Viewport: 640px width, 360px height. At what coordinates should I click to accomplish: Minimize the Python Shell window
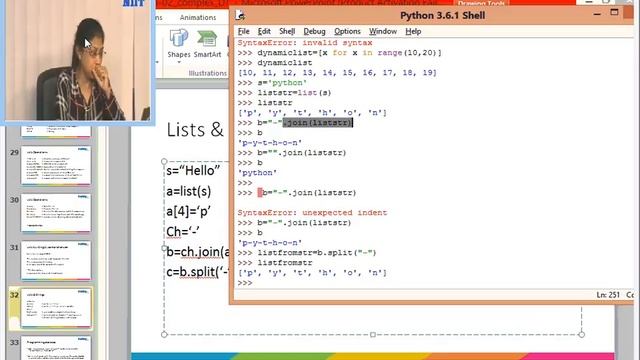click(x=597, y=14)
